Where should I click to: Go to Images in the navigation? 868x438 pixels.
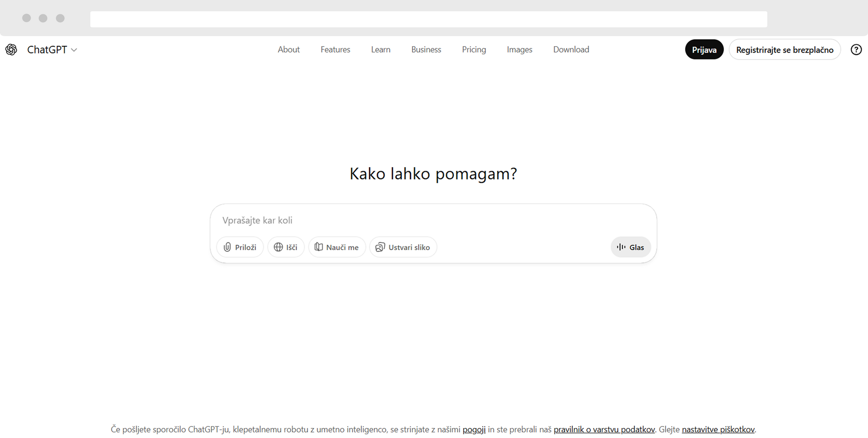pos(519,49)
